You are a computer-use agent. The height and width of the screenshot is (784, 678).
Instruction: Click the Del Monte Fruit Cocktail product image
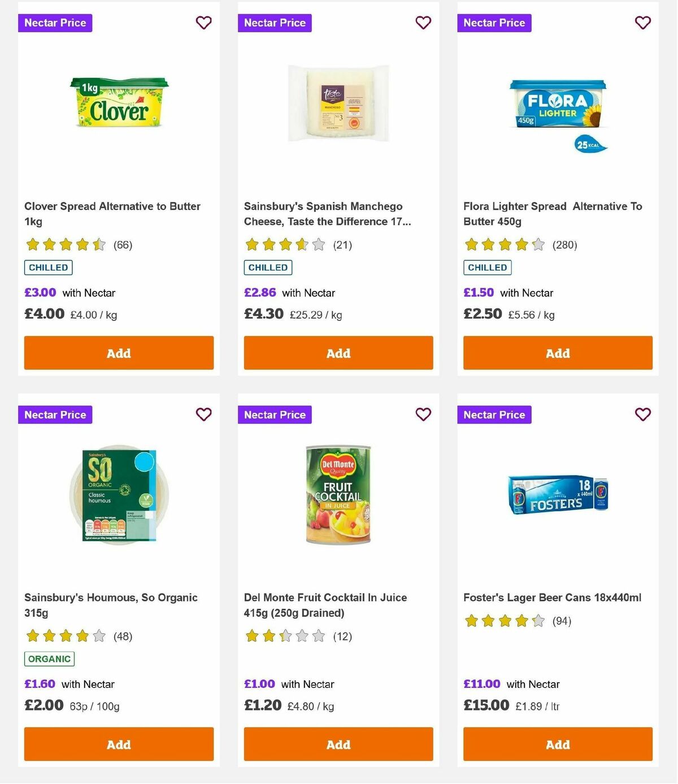point(338,495)
